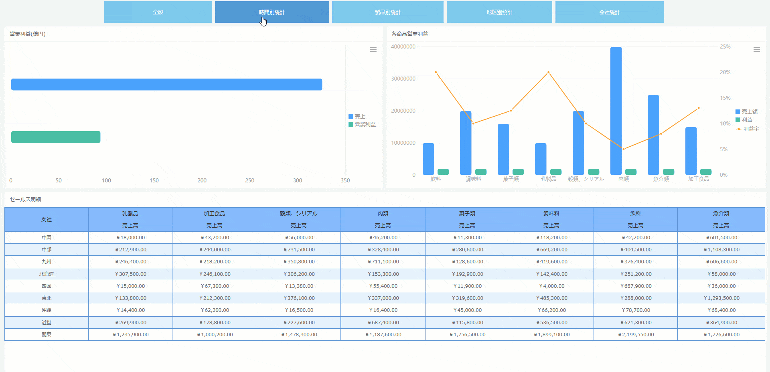This screenshot has height=372, width=770.
Task: Open the left bar chart's hamburger menu
Action: 373,50
